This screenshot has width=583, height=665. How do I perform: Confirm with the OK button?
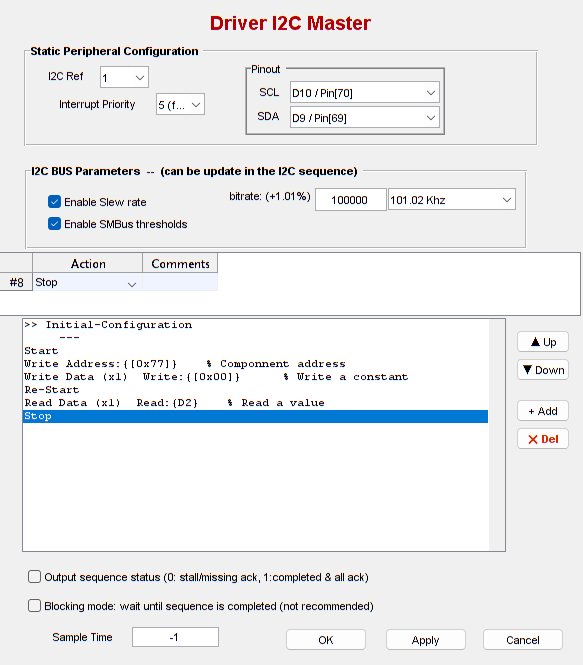pos(326,640)
